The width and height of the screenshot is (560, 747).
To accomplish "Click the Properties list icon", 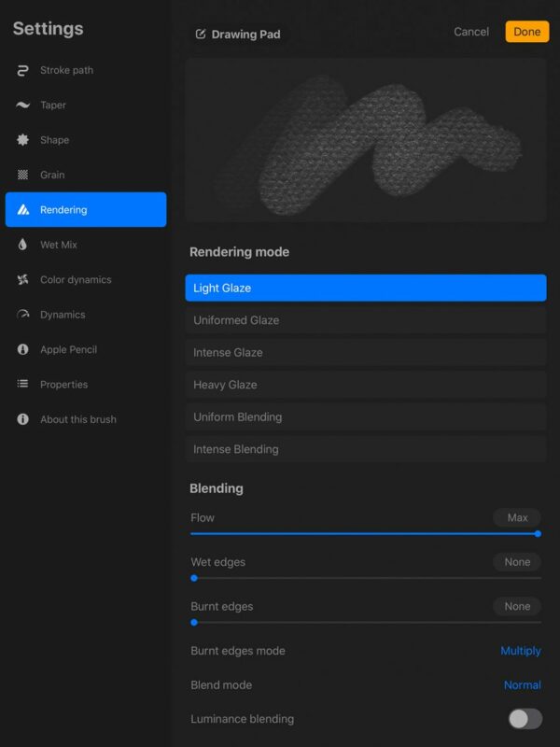I will pyautogui.click(x=22, y=385).
